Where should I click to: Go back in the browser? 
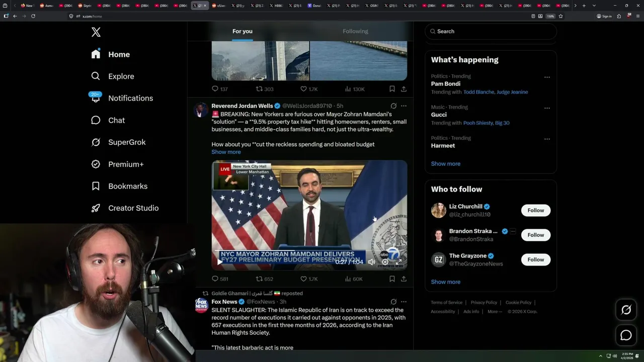pyautogui.click(x=15, y=16)
